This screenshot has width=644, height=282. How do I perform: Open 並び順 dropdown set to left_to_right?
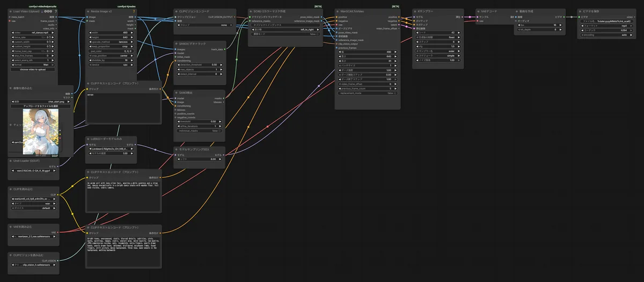[x=286, y=29]
